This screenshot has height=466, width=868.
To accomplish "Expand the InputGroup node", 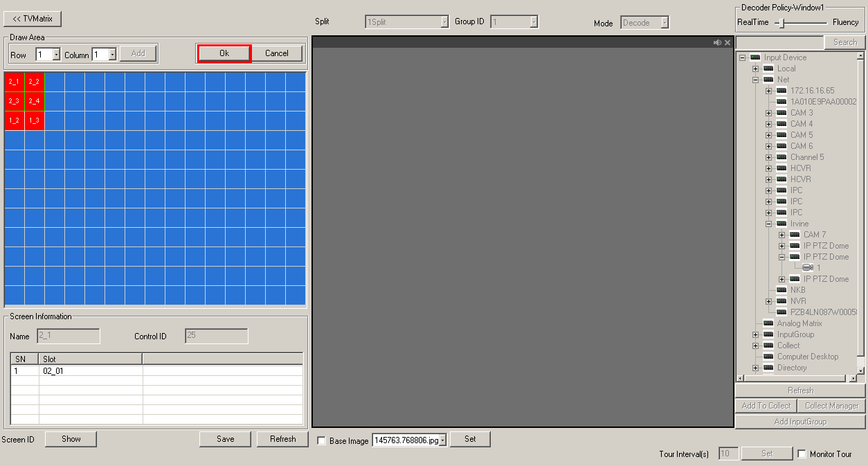I will point(755,334).
